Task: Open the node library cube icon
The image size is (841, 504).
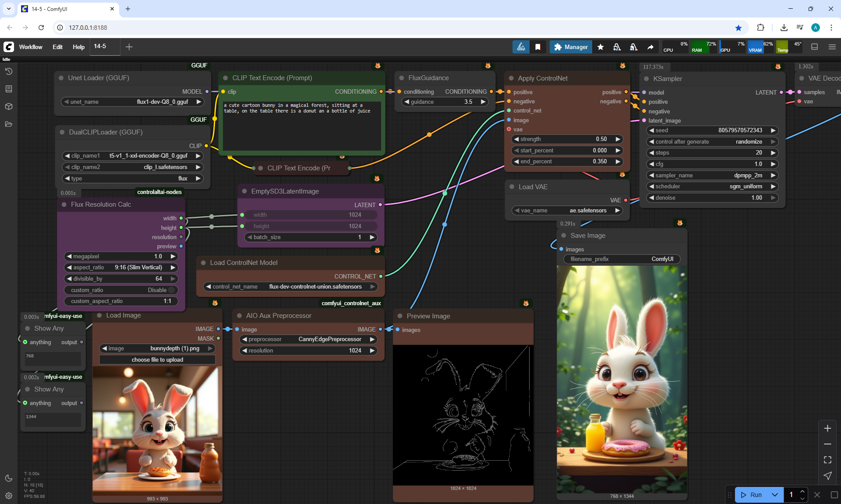Action: click(x=8, y=106)
